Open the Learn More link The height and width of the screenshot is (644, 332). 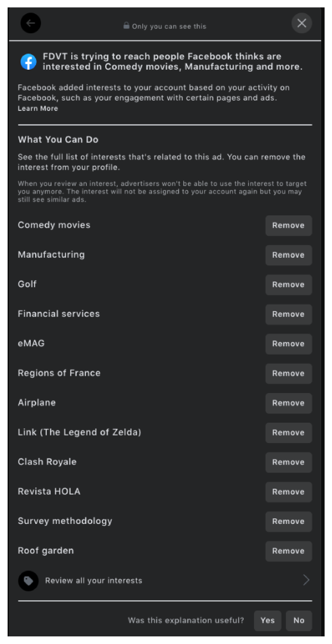tap(38, 108)
